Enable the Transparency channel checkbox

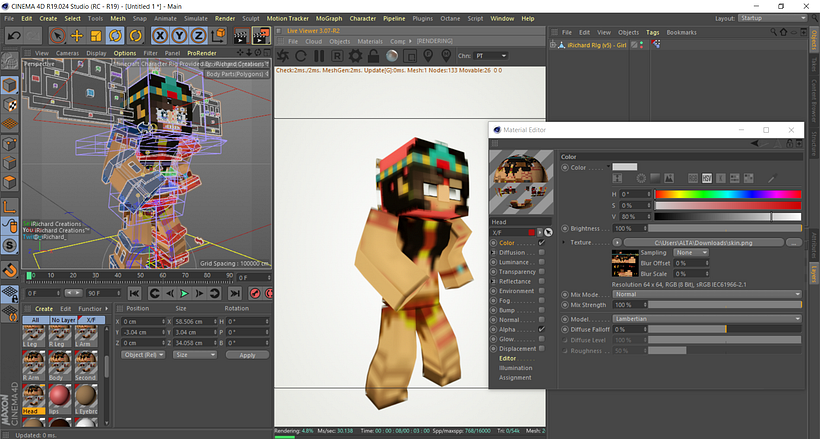click(542, 272)
